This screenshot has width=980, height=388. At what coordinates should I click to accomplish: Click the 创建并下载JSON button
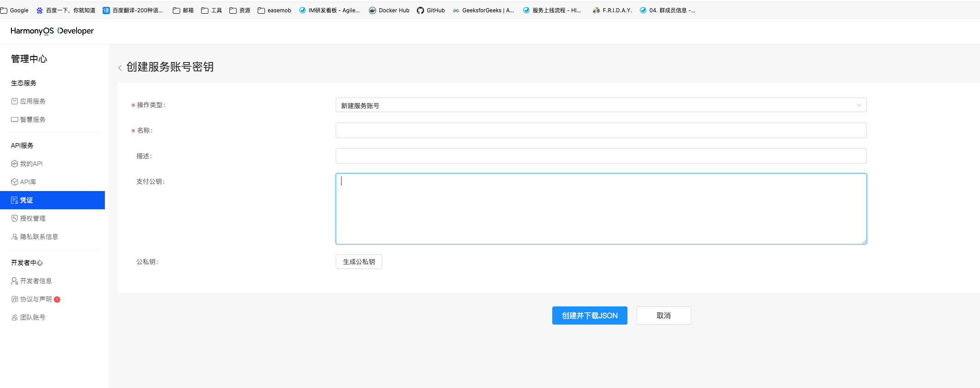pos(589,316)
